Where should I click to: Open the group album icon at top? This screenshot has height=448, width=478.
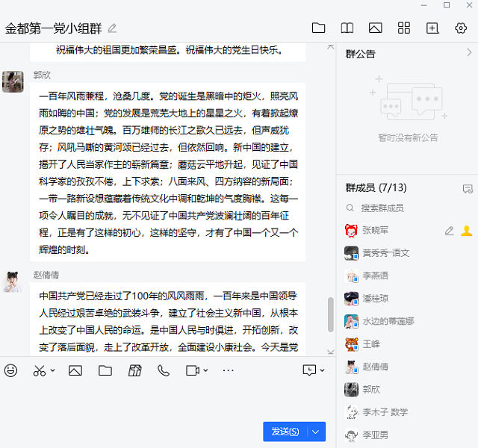(x=376, y=28)
